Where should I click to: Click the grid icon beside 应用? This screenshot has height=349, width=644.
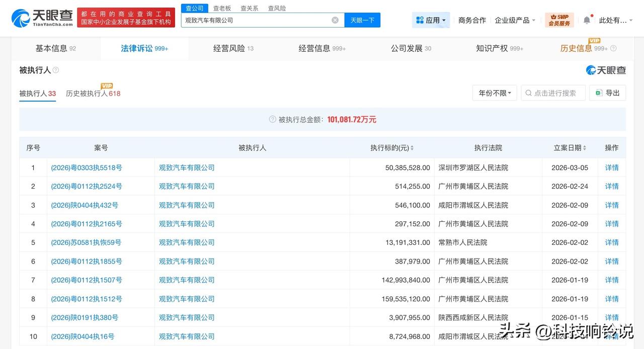(419, 20)
